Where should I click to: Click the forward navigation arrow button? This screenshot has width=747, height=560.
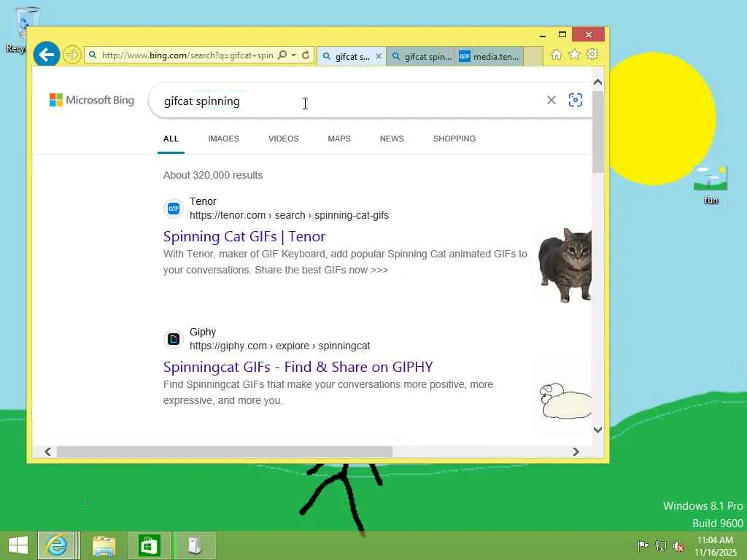pyautogui.click(x=72, y=55)
